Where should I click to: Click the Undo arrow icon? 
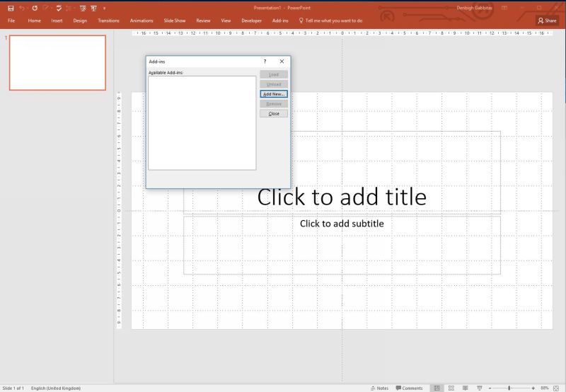coord(22,8)
